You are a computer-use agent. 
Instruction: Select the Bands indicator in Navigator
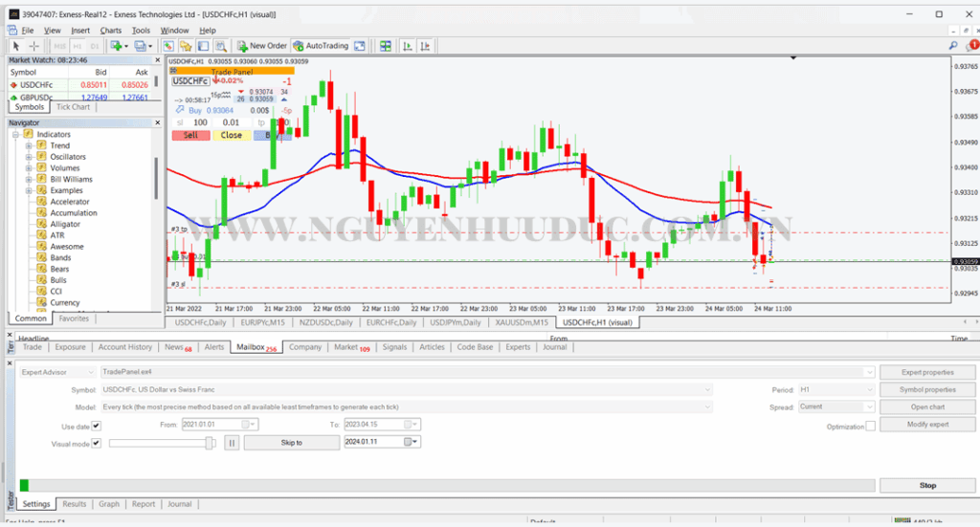coord(60,258)
